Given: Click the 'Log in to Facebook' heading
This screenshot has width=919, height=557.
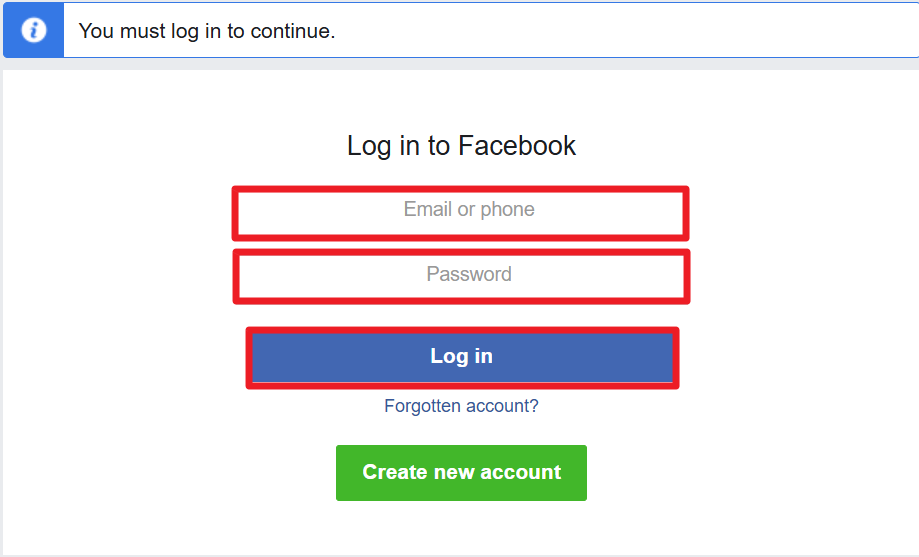Looking at the screenshot, I should 461,146.
